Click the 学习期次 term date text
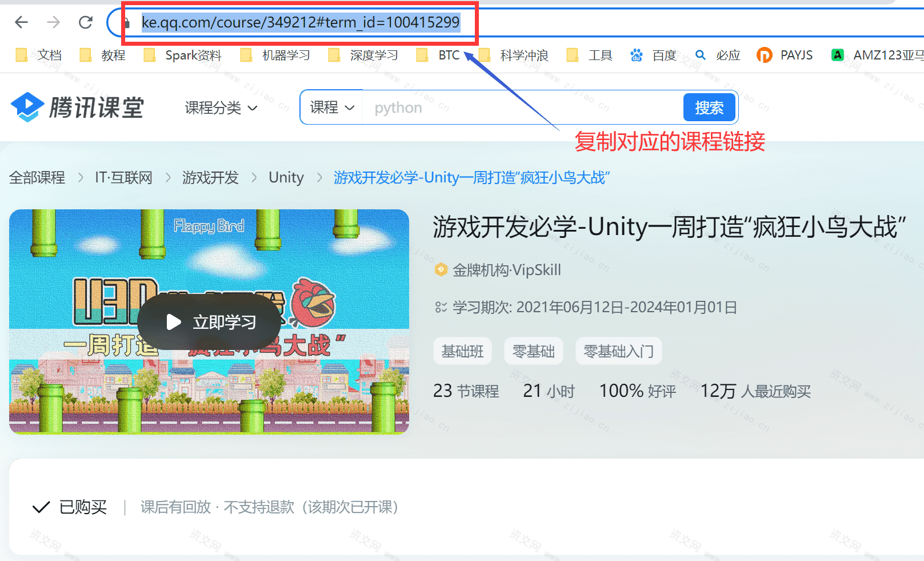 pyautogui.click(x=595, y=307)
